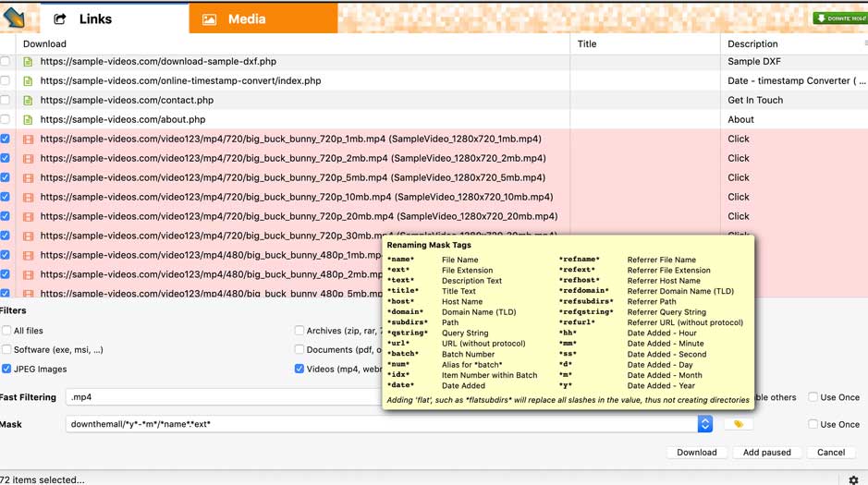Tick the Use Once checkbox beside Mask
This screenshot has height=485, width=868.
(813, 425)
